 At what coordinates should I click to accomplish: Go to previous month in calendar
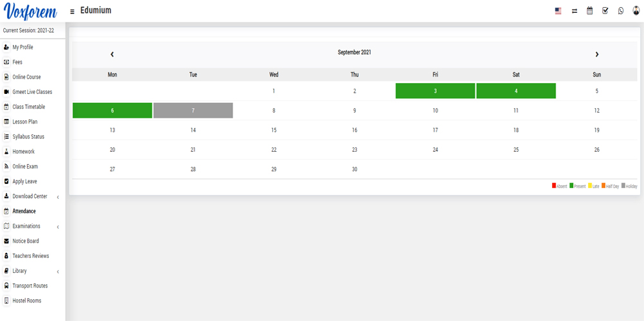pyautogui.click(x=112, y=55)
